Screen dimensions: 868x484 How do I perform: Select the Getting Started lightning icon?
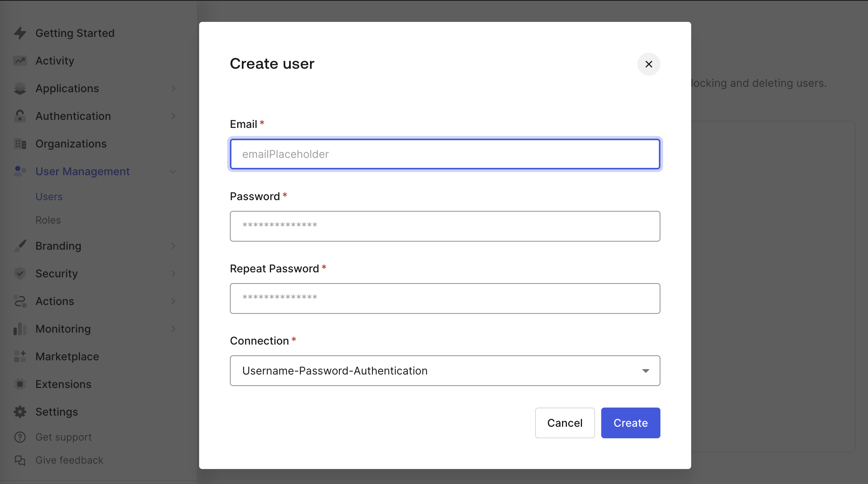pyautogui.click(x=20, y=33)
